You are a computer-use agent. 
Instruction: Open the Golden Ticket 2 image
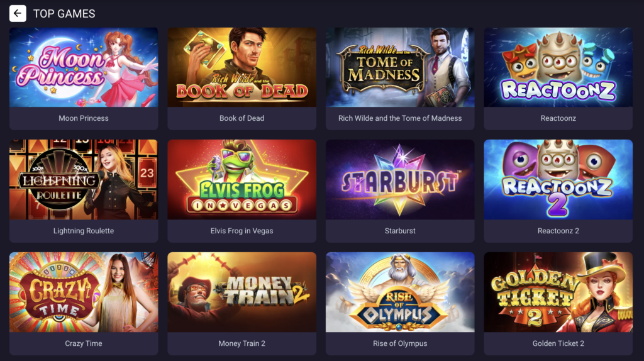click(x=558, y=292)
